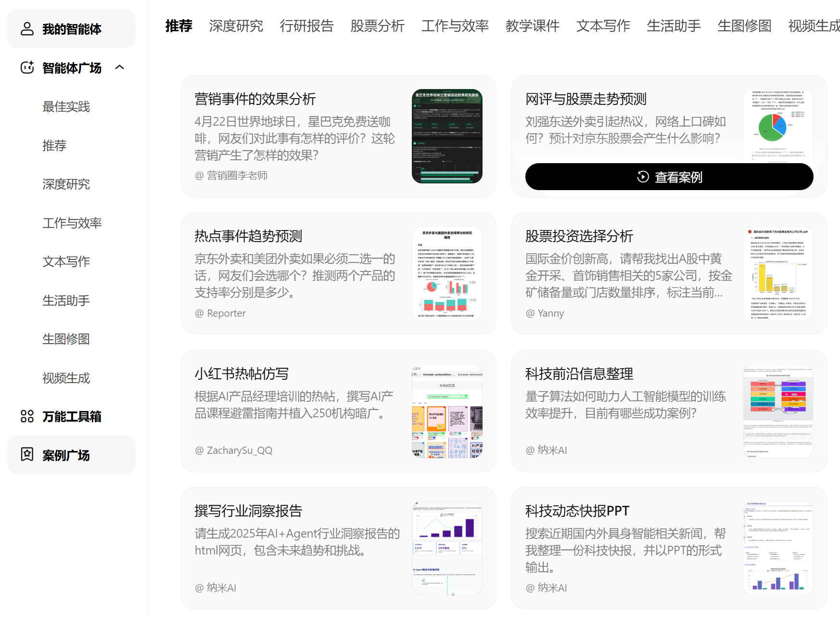Click the 股票投资选择分析 yellow bar chart thumbnail
The height and width of the screenshot is (617, 840).
tap(778, 273)
